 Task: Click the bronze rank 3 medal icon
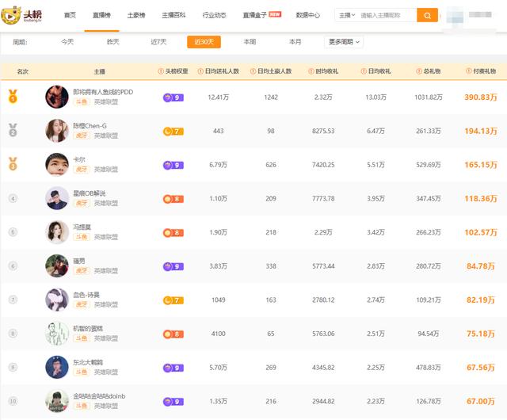pyautogui.click(x=13, y=164)
